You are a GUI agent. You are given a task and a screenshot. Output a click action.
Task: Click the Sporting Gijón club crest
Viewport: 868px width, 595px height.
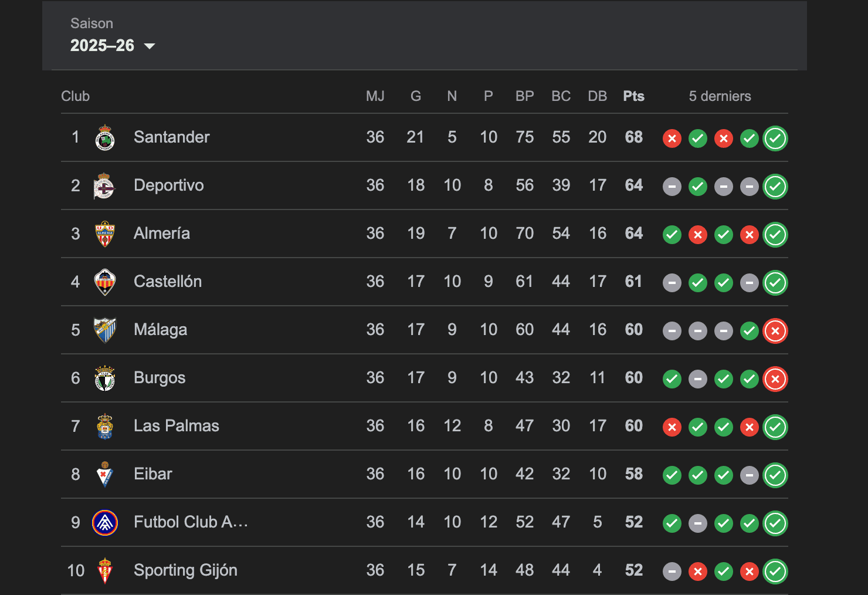tap(105, 571)
